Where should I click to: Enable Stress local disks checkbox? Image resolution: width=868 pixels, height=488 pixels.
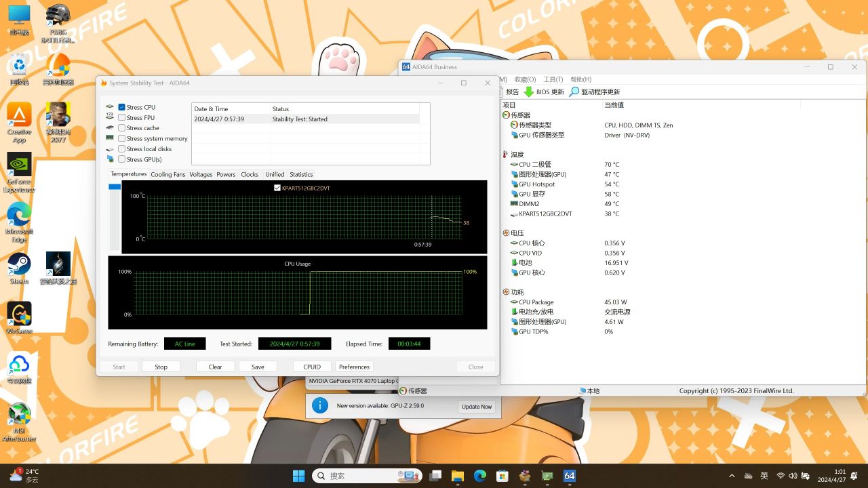[x=121, y=149]
